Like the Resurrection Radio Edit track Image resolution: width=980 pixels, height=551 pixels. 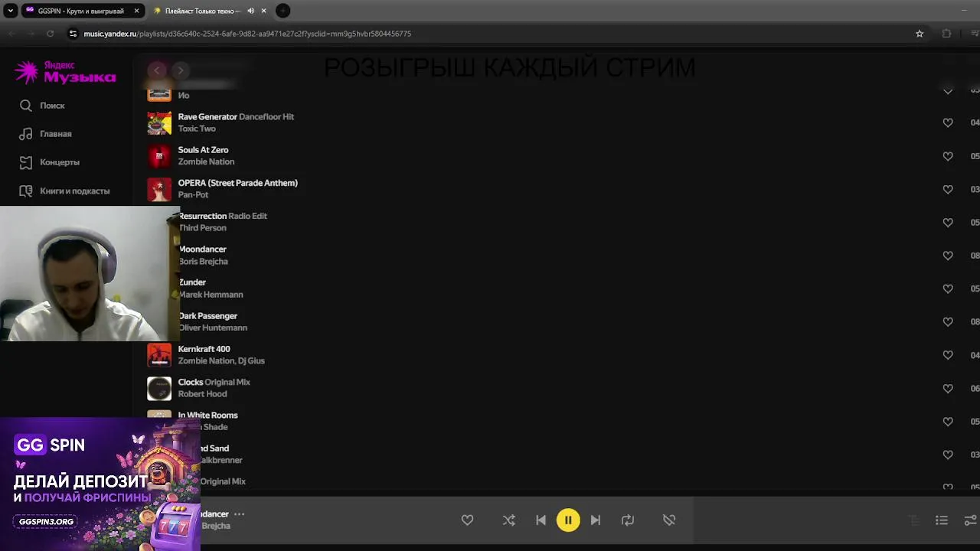click(948, 222)
